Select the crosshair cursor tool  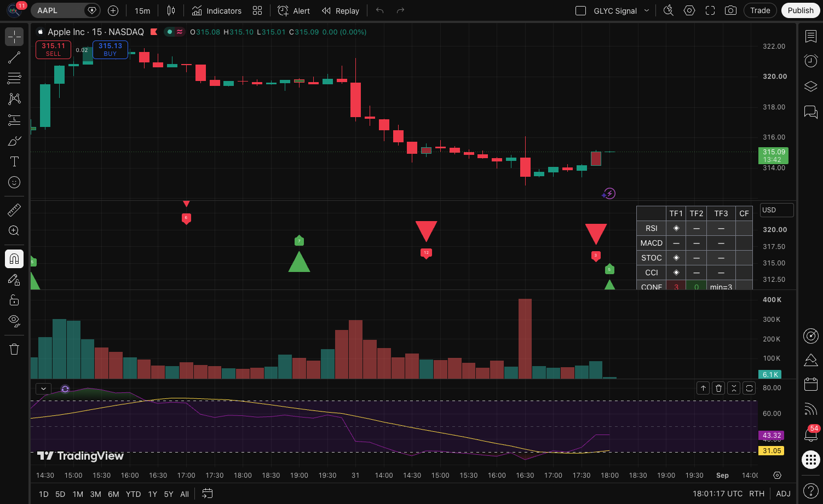14,37
